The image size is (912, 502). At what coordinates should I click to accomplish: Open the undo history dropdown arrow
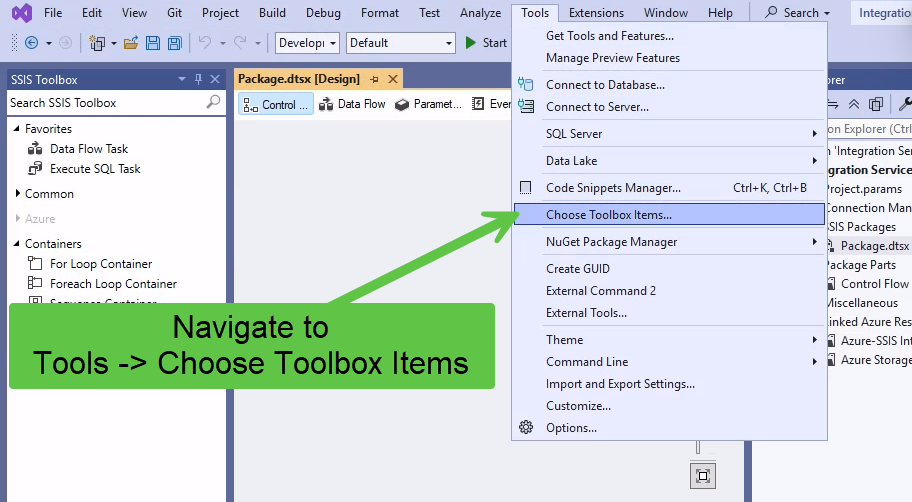[223, 43]
